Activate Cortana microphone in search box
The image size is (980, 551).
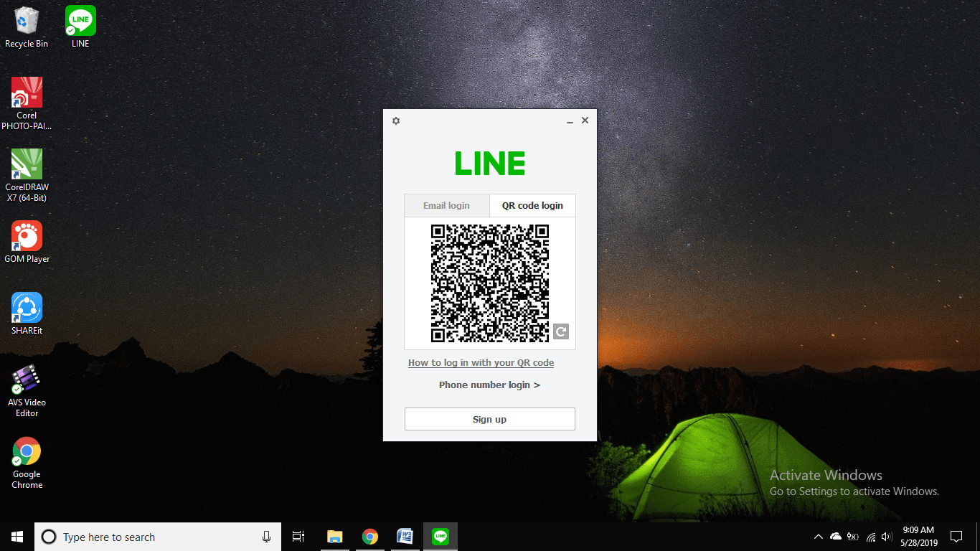pyautogui.click(x=266, y=537)
